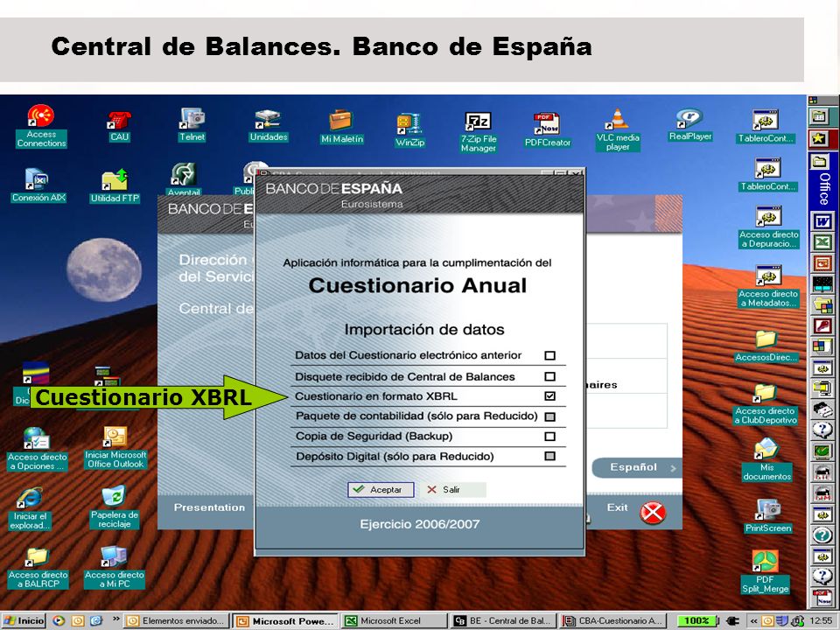Click the Salir button

click(x=453, y=490)
